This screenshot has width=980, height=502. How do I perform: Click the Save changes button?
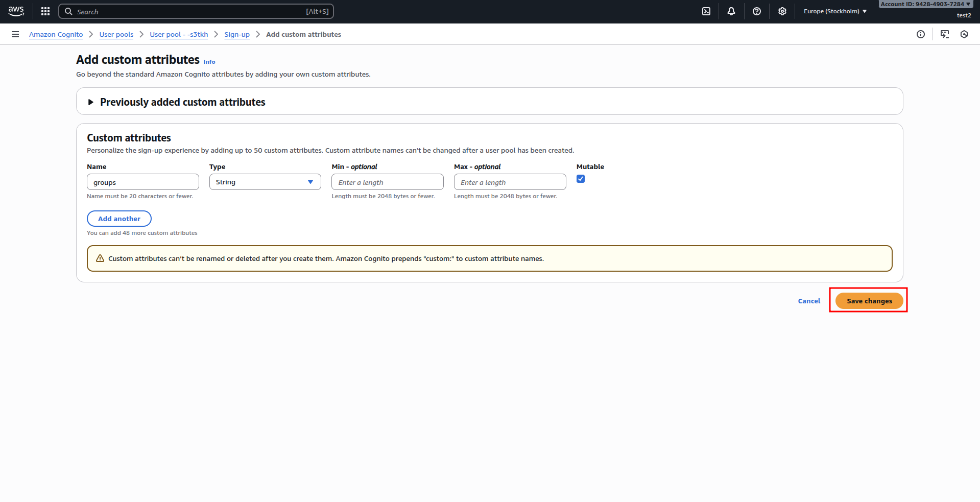869,301
